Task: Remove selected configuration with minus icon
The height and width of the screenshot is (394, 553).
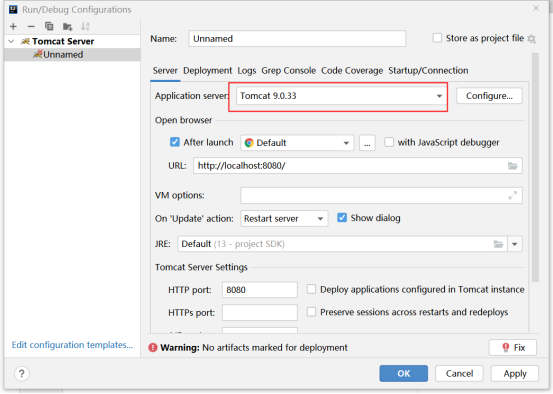Action: [x=31, y=26]
